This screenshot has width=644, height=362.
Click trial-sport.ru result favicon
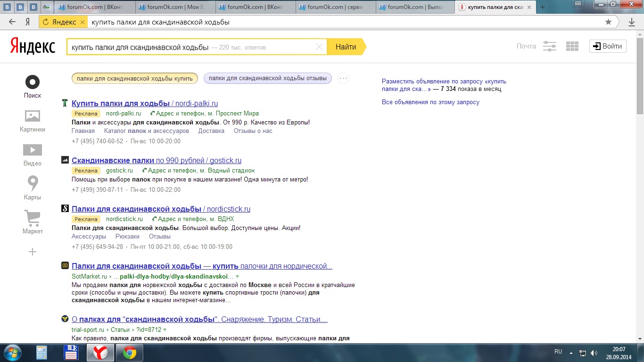65,319
